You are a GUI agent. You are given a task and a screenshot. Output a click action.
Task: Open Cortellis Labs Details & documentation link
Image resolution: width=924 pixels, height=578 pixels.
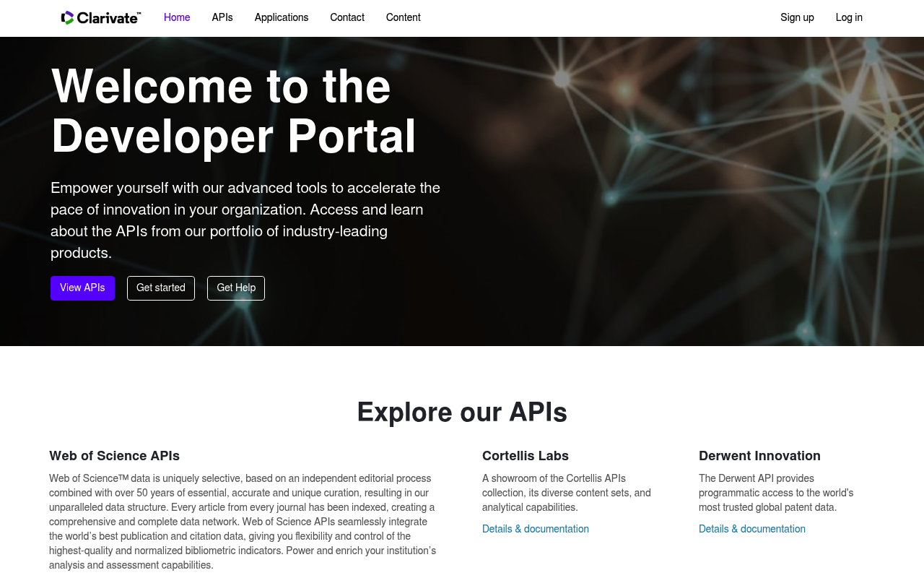[536, 529]
